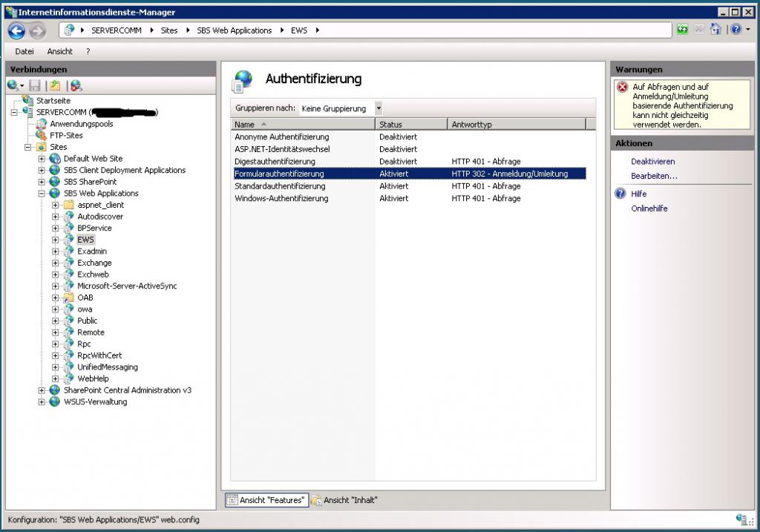Click the SBS Client Deployment Applications globe icon

pyautogui.click(x=55, y=170)
